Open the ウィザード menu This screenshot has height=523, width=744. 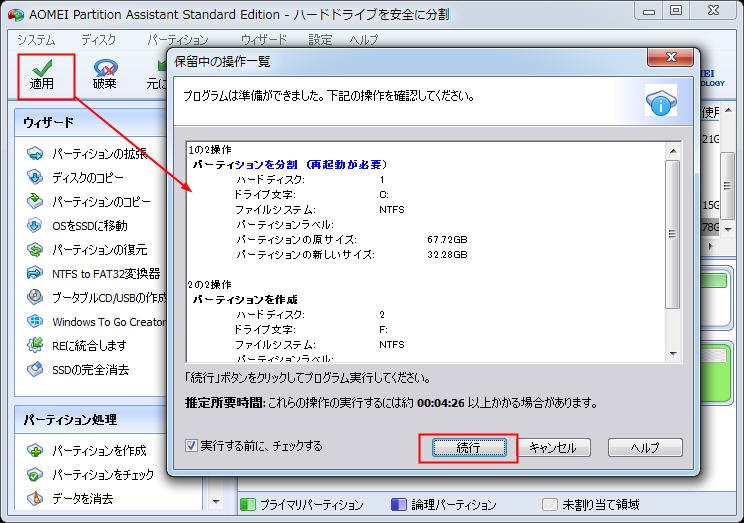(264, 40)
